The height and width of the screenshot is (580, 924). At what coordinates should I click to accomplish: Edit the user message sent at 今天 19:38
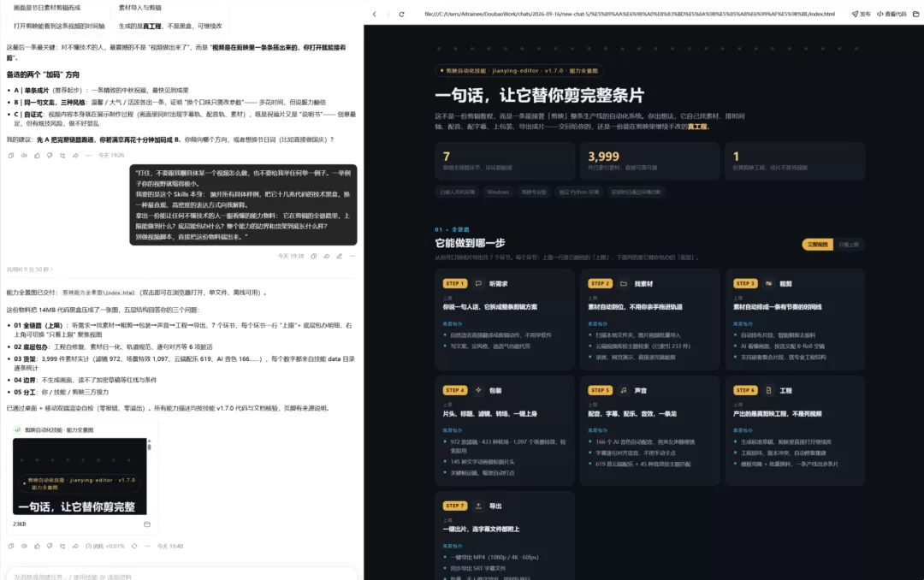click(340, 257)
